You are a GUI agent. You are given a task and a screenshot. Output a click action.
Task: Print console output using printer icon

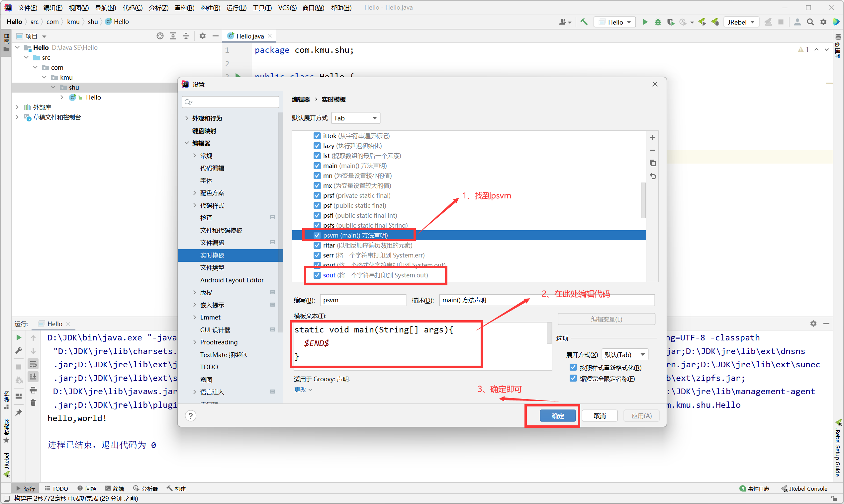pos(33,390)
